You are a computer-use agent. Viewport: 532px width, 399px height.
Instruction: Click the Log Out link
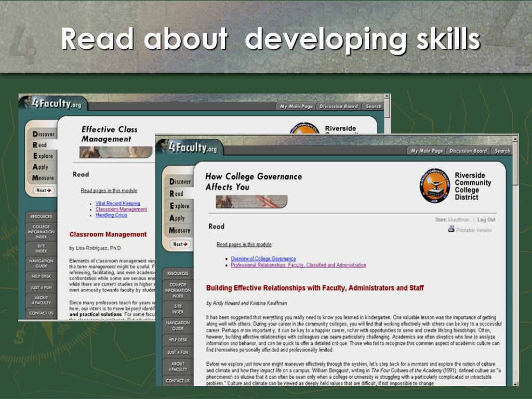coord(486,220)
